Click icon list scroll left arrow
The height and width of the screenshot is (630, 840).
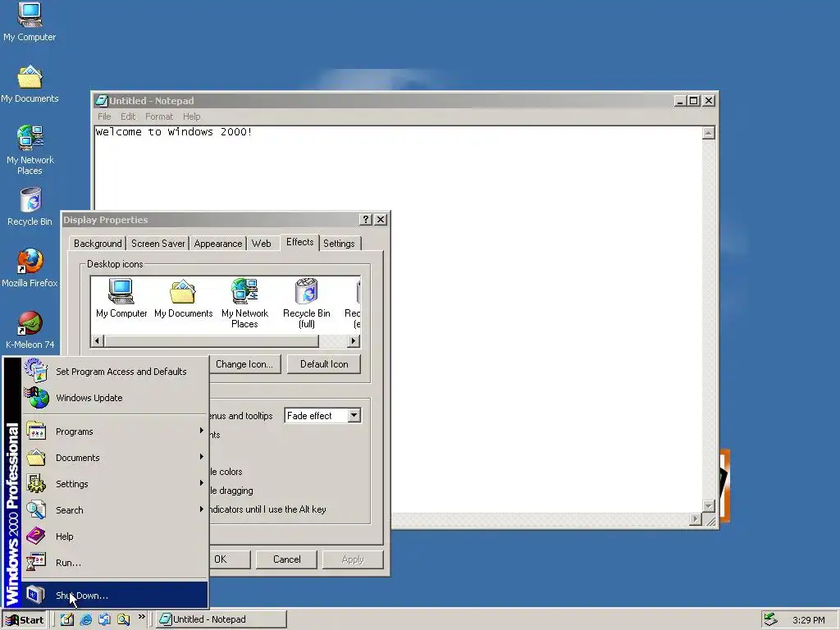pyautogui.click(x=97, y=340)
